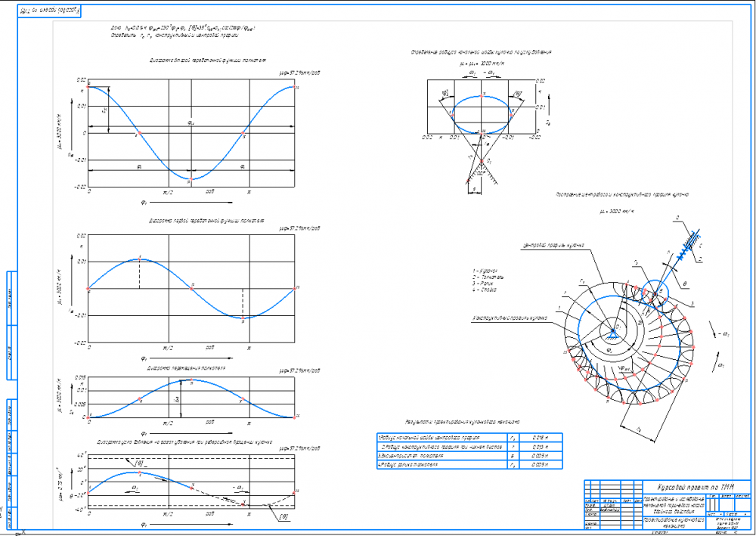Select the first results row about начальной шайбы радиус
Screen dimensions: 756x536
[469, 438]
